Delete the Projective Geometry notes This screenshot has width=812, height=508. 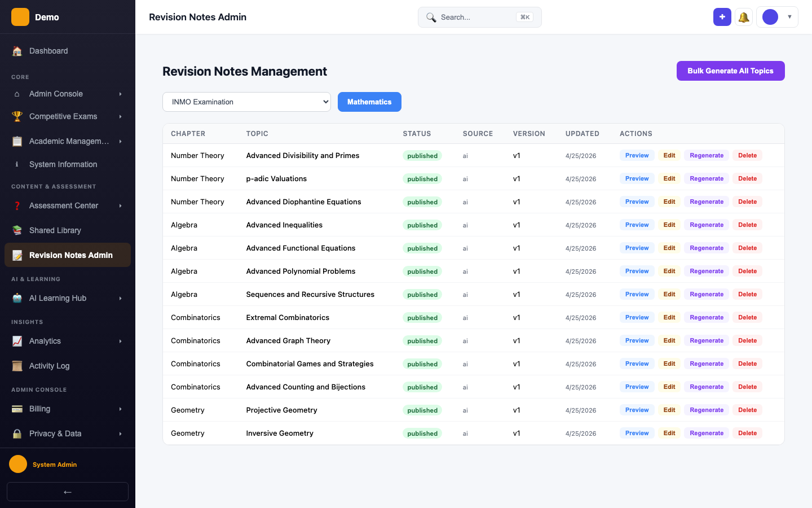tap(747, 410)
